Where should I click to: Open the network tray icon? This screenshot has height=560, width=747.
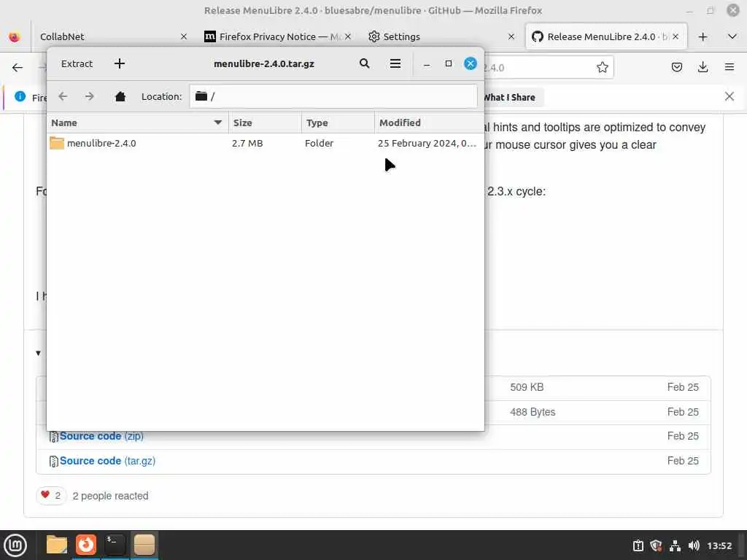[x=675, y=545]
